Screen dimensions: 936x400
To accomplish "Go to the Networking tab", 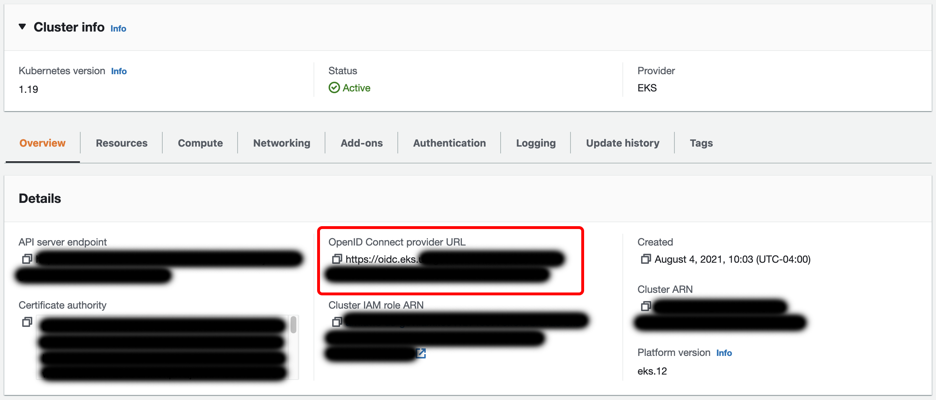I will (x=281, y=143).
